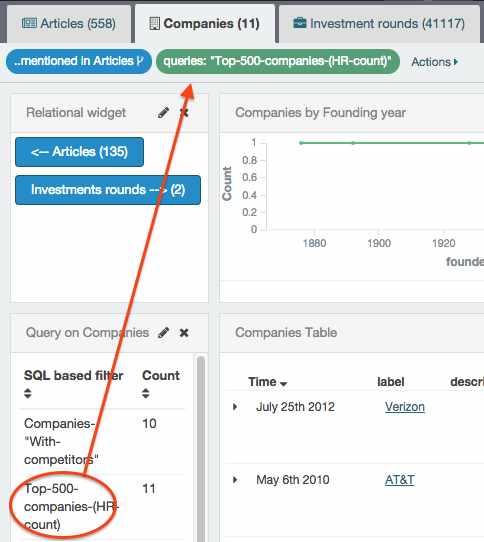Expand the Verizon table row

[x=235, y=407]
